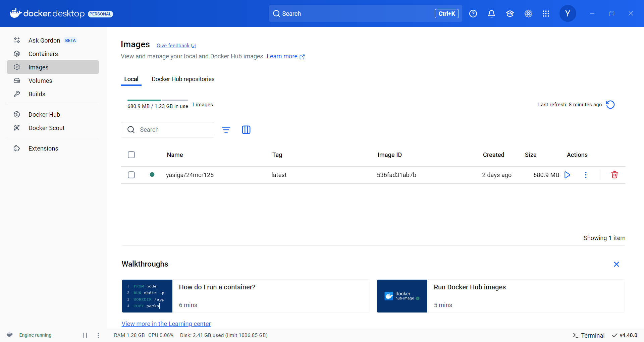Minimize the Docker Desktop window

tap(592, 13)
